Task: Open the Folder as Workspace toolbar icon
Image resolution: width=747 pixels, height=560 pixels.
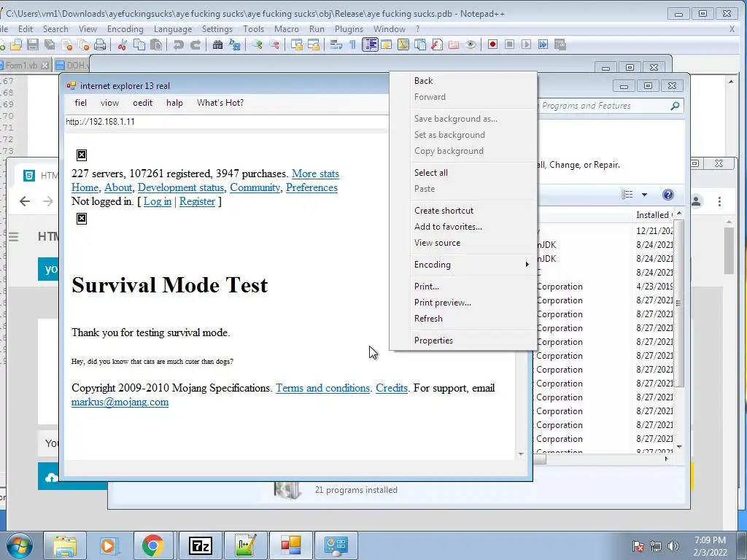Action: (x=454, y=44)
